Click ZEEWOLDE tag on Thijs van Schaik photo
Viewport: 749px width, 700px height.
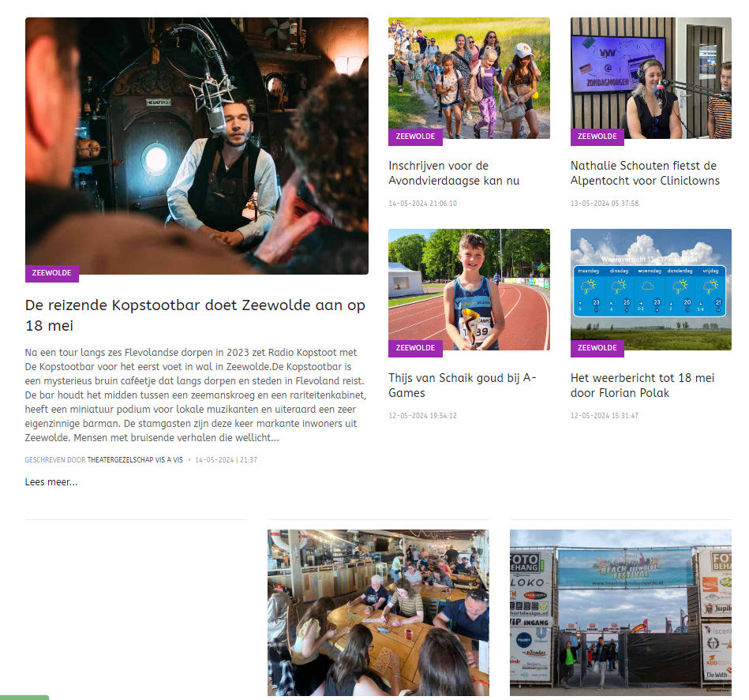coord(416,348)
